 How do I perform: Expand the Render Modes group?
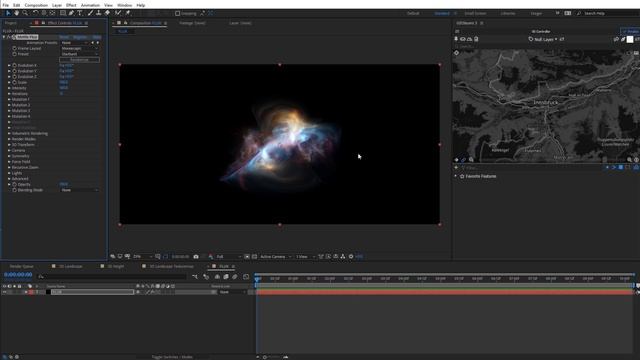(9, 139)
